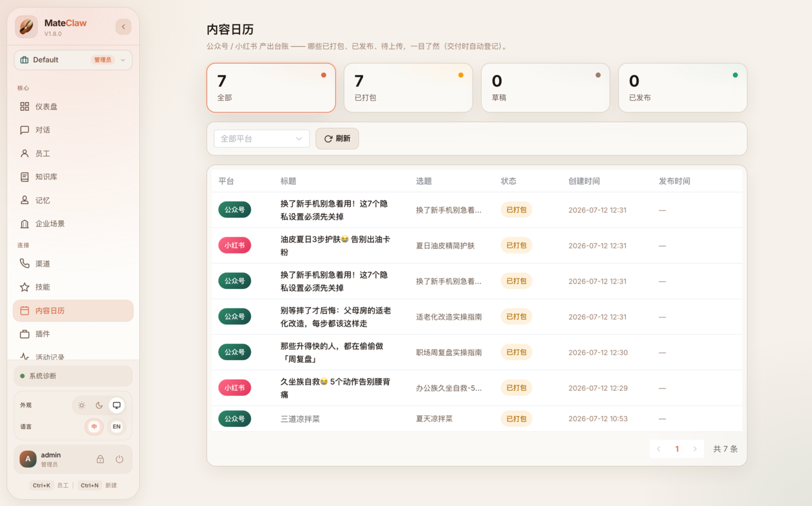Open 对话 menu item label

pyautogui.click(x=43, y=130)
